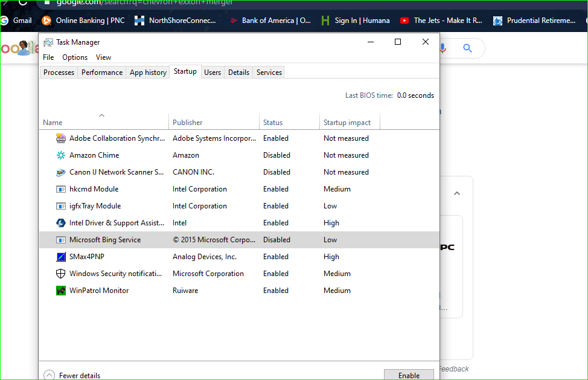Click the Analog Devices, Inc. publisher cell

(205, 257)
